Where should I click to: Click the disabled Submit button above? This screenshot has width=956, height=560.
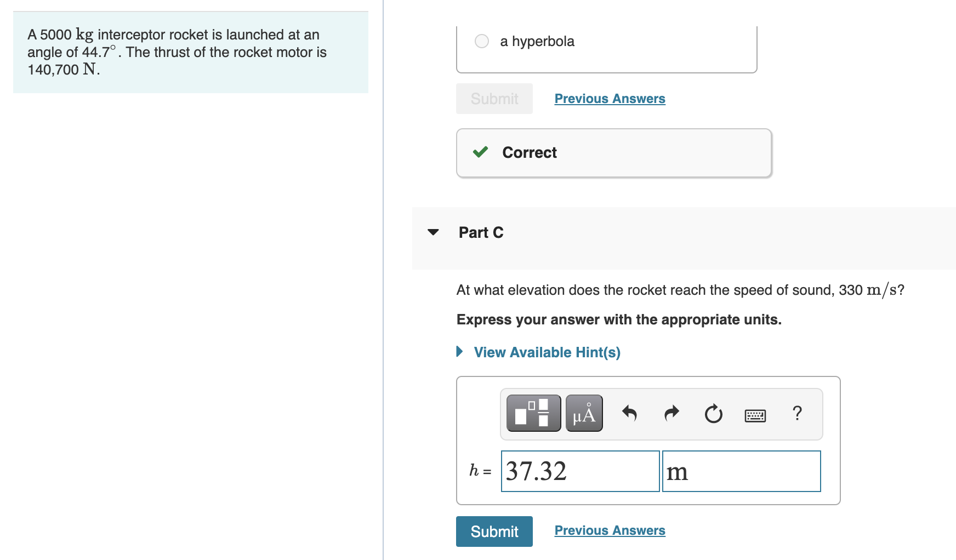(494, 99)
